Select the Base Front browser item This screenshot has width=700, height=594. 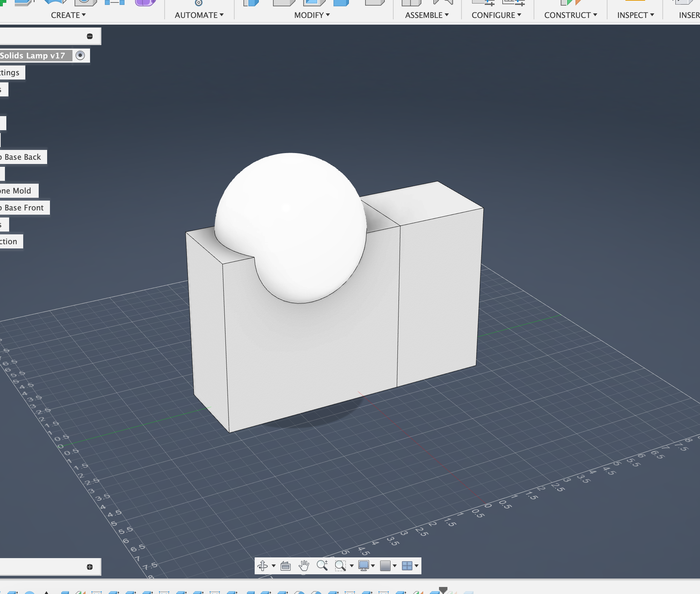click(x=24, y=208)
